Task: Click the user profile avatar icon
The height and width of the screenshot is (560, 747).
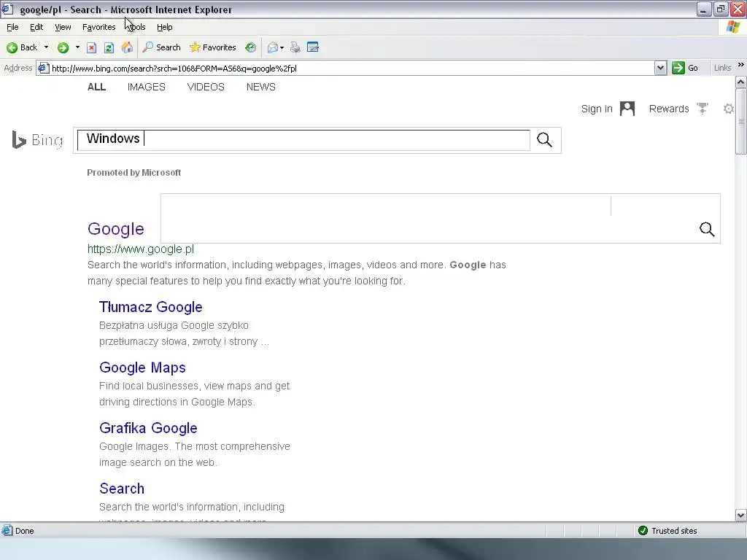Action: coord(627,109)
